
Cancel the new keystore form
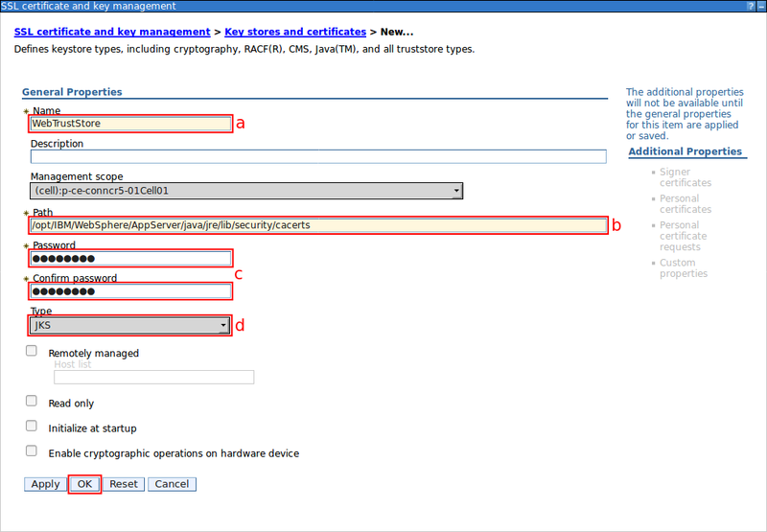[x=172, y=484]
